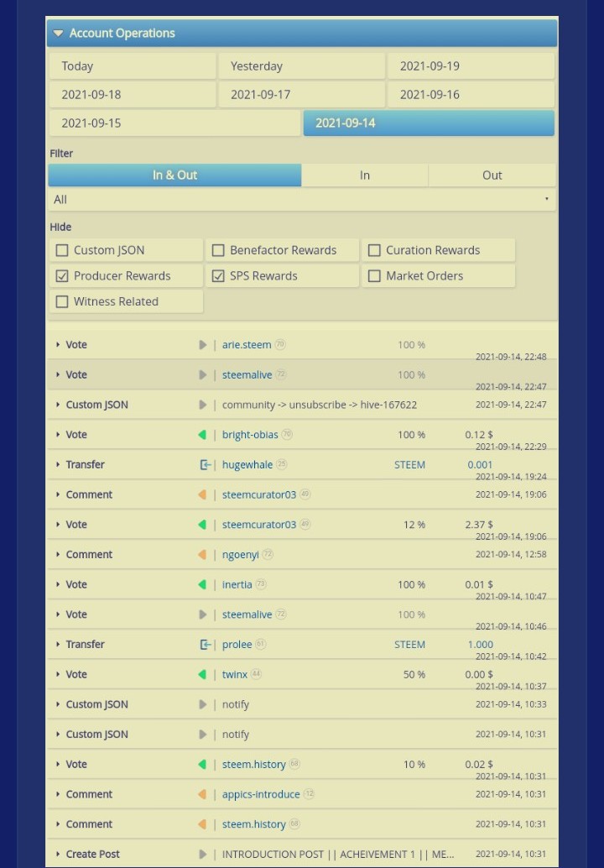Check the Benefactor Rewards hide box
This screenshot has width=604, height=868.
click(218, 250)
